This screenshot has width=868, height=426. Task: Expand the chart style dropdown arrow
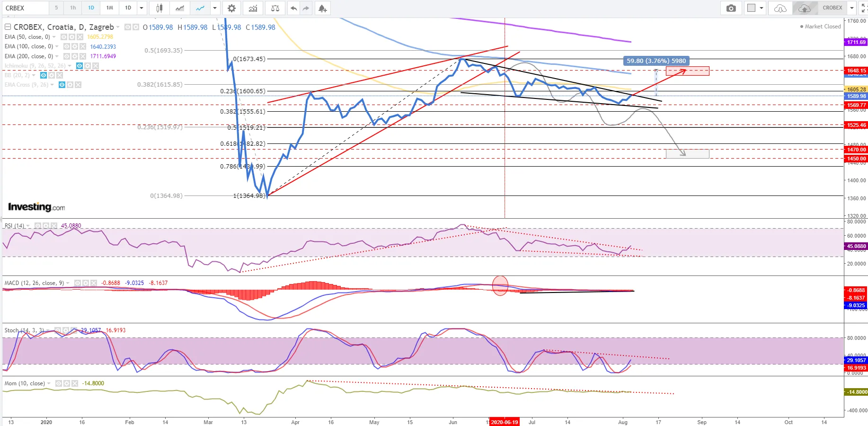coord(215,8)
